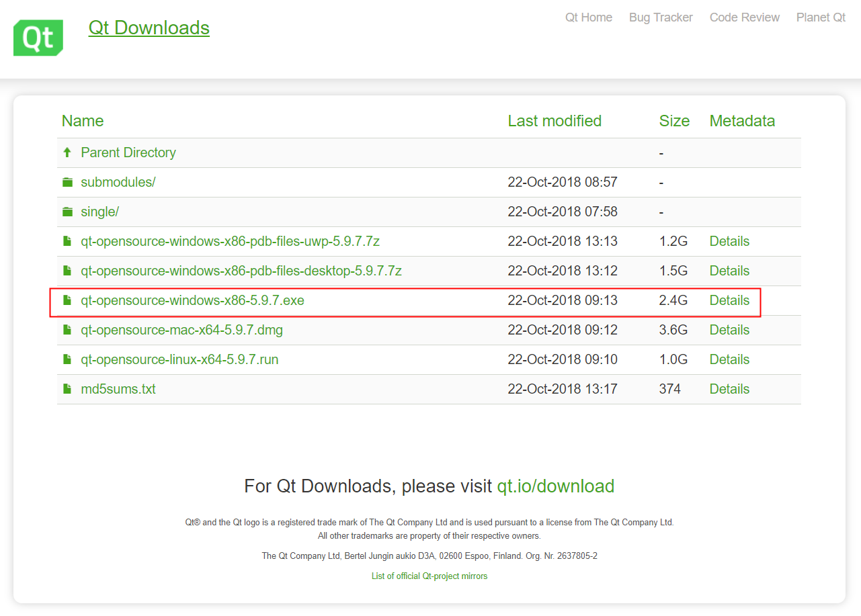Click the 374 size value
Screen dimensions: 861x616
[x=670, y=389]
